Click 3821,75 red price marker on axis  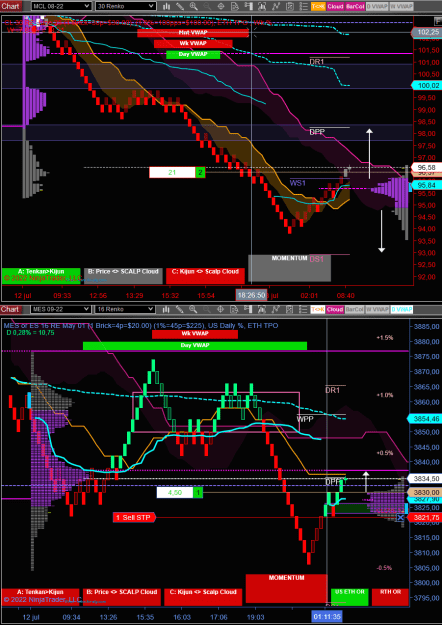[424, 517]
